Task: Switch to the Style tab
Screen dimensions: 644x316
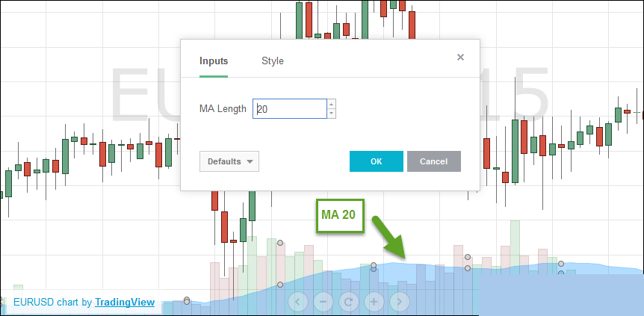Action: 272,61
